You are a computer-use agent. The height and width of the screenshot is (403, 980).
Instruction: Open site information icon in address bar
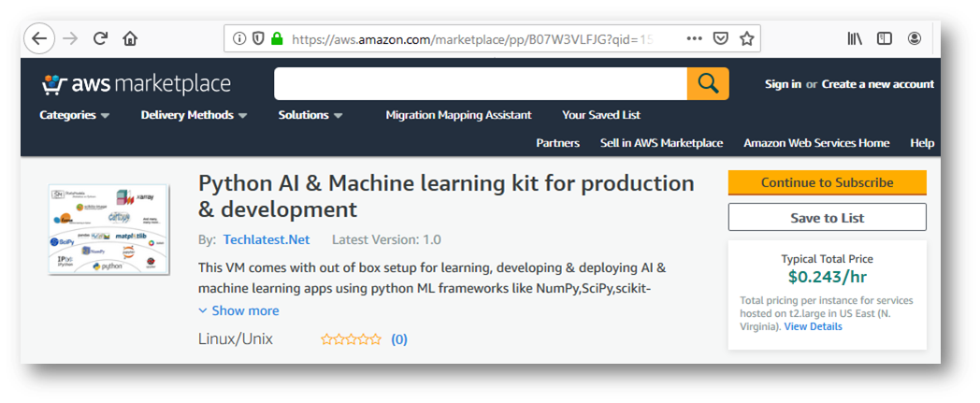239,38
